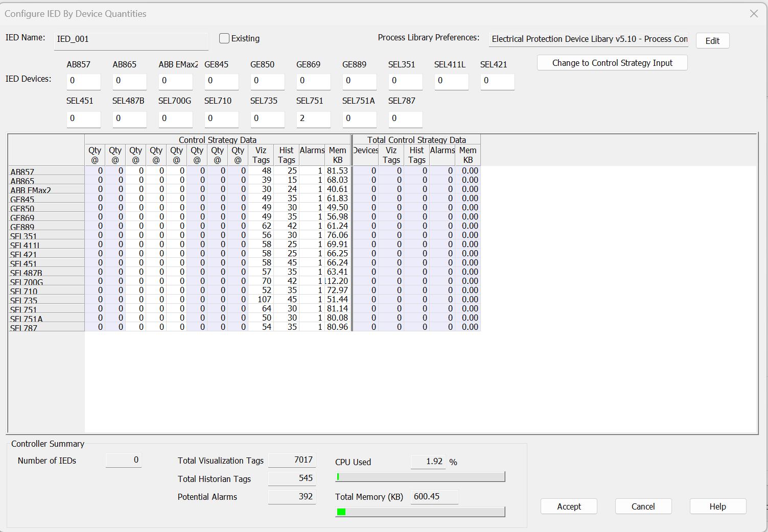Click the SEL700G row header in the table
The image size is (768, 532).
46,281
